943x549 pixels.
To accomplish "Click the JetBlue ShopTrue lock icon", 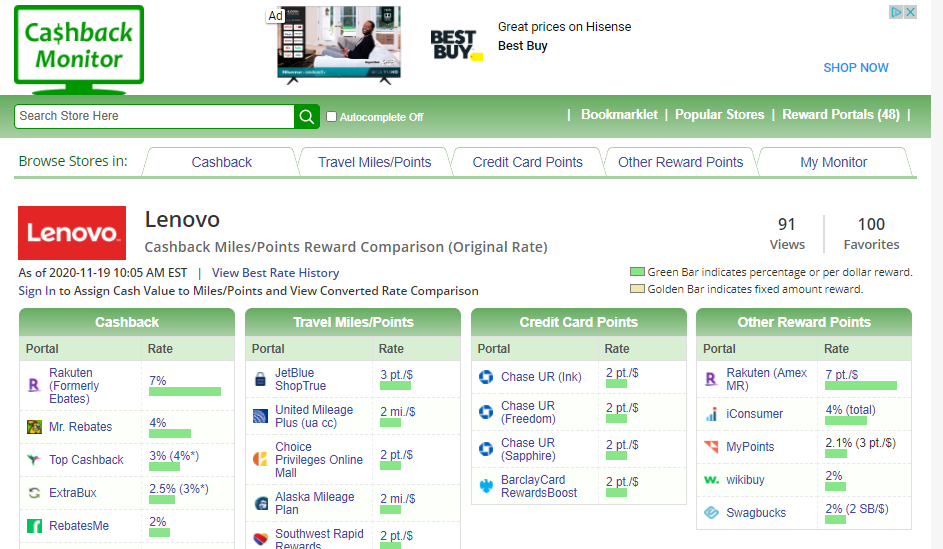I will click(260, 379).
